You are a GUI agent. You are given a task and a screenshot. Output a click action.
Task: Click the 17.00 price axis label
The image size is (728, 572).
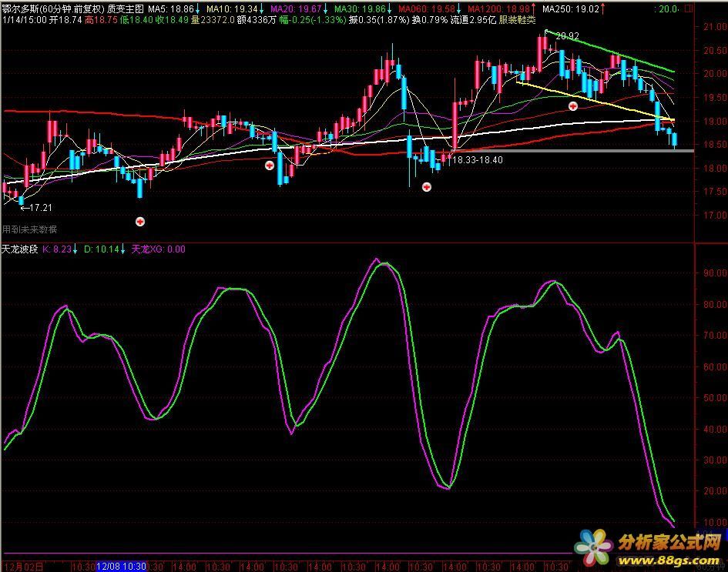[715, 216]
